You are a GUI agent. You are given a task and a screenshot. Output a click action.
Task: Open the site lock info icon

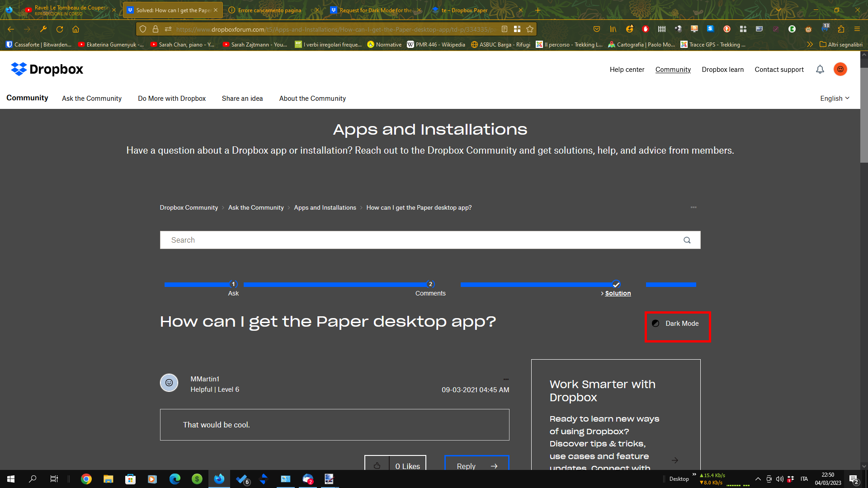tap(156, 29)
